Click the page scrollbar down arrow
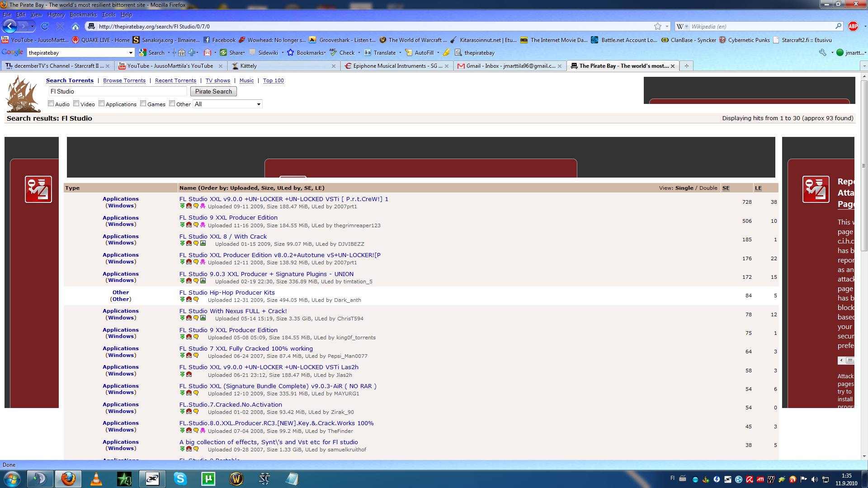Image resolution: width=868 pixels, height=488 pixels. [x=864, y=456]
